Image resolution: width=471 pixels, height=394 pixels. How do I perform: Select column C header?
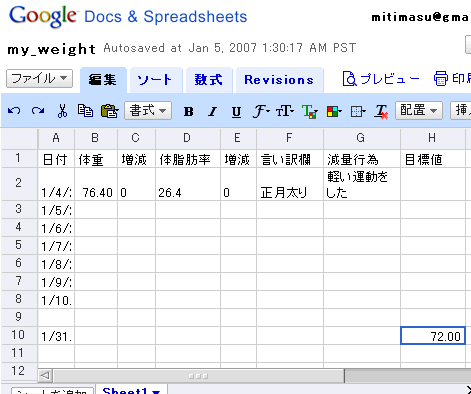[136, 138]
